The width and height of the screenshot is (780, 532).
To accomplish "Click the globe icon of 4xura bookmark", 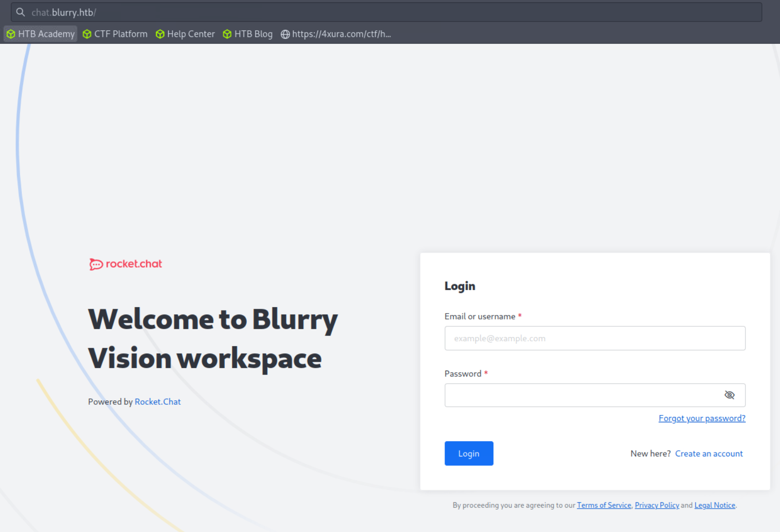I will 285,34.
